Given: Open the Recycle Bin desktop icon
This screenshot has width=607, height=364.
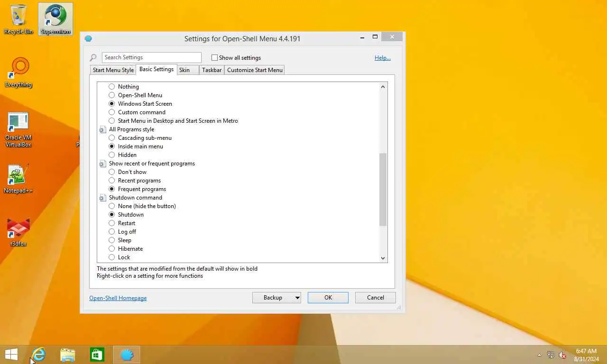Looking at the screenshot, I should pyautogui.click(x=18, y=19).
